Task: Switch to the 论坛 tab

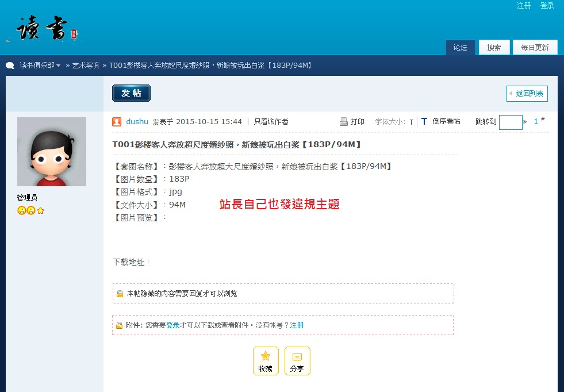Action: tap(460, 48)
